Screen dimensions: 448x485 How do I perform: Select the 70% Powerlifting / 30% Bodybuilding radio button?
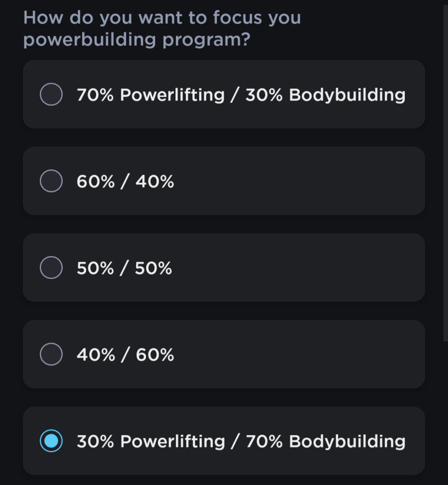[51, 94]
